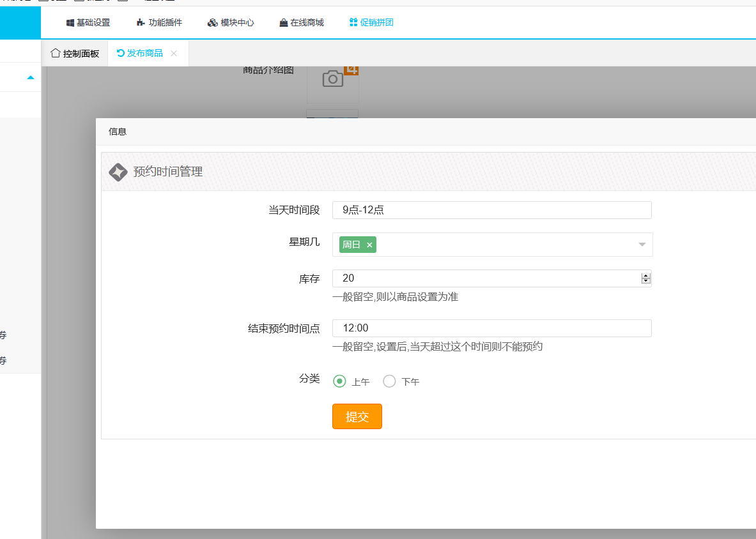Click the camera upload icon for 商品介绍图
756x539 pixels.
tap(332, 79)
